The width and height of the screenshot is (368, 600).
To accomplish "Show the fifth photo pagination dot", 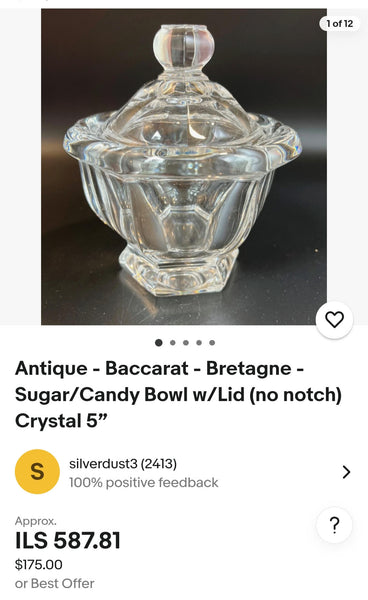I will pyautogui.click(x=212, y=342).
